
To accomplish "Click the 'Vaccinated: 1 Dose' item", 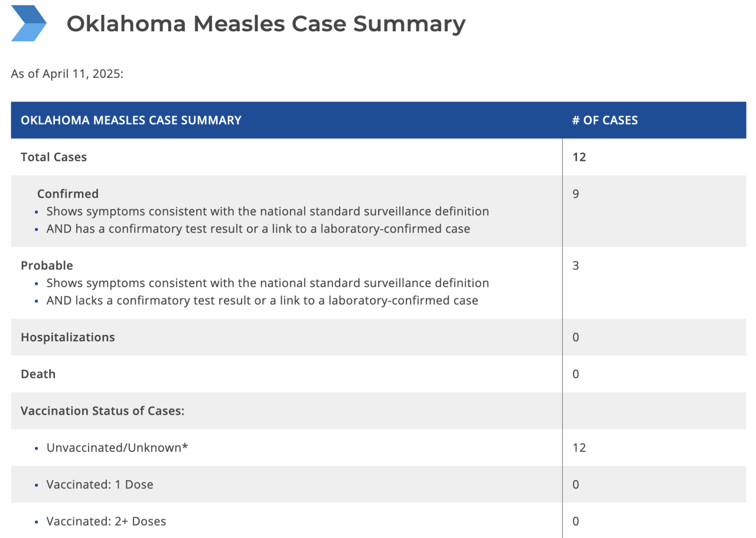I will (x=100, y=484).
